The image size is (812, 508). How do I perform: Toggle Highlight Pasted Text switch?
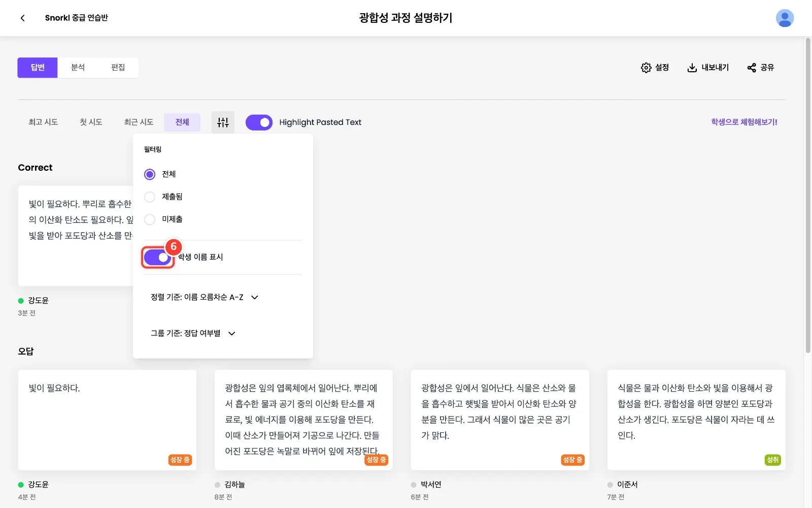pyautogui.click(x=259, y=122)
